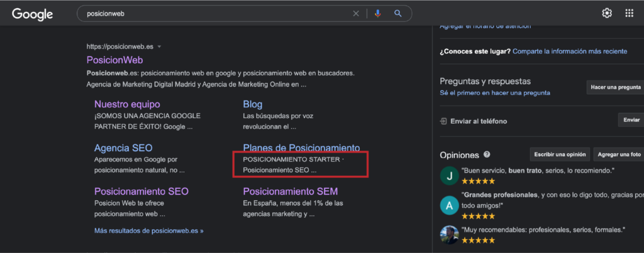
Task: Open Agencia SEO sitelink
Action: [x=123, y=148]
